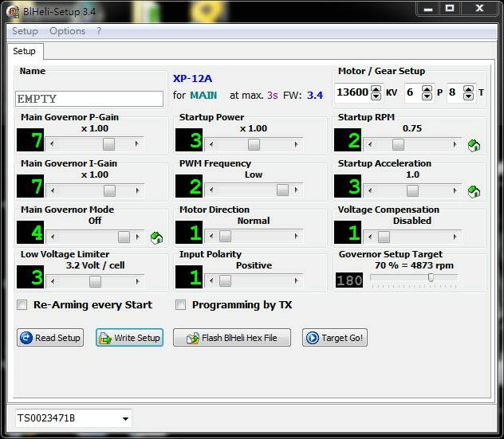504x439 pixels.
Task: Click Low Voltage Limiter slider right arrow
Action: click(x=137, y=281)
